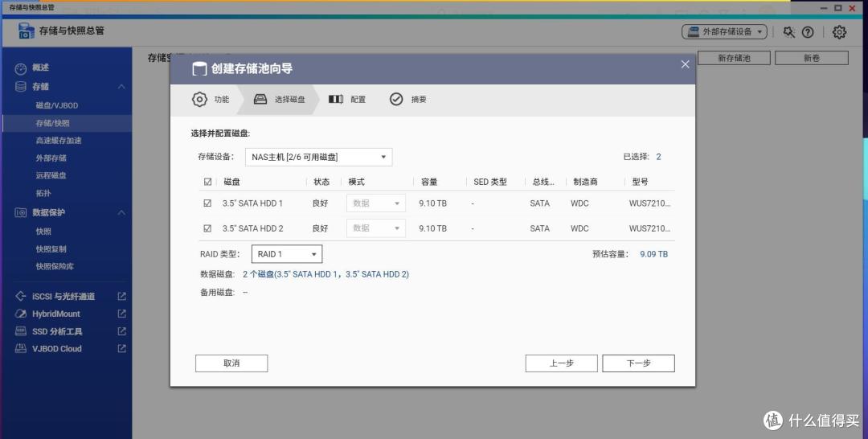Select 拓扑 in the sidebar
The width and height of the screenshot is (868, 439).
43,193
